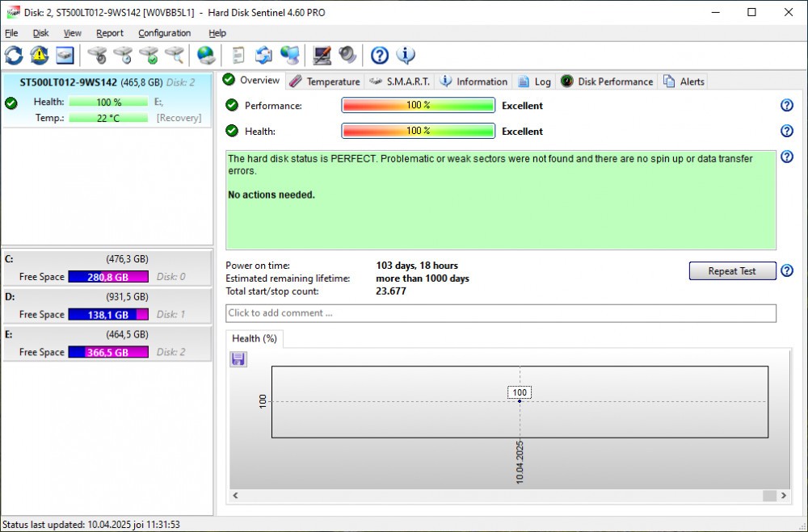Click the comment field 'Click to add comment'
Screen dimensions: 808x532
(x=501, y=313)
